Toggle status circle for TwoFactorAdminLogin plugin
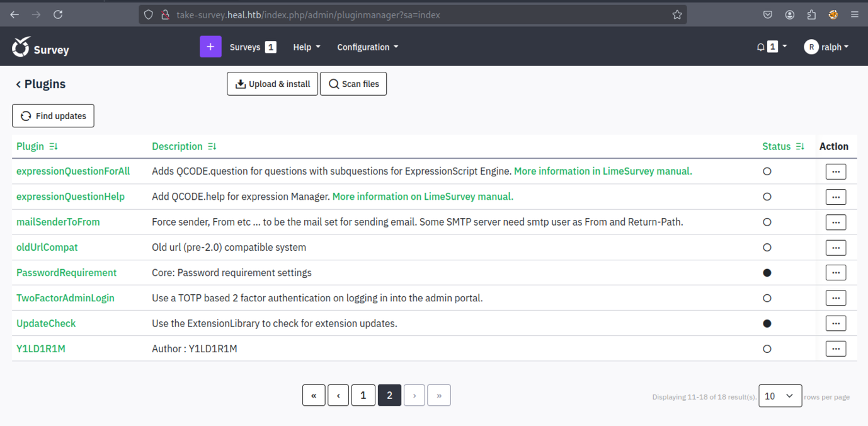This screenshot has width=868, height=426. [767, 298]
